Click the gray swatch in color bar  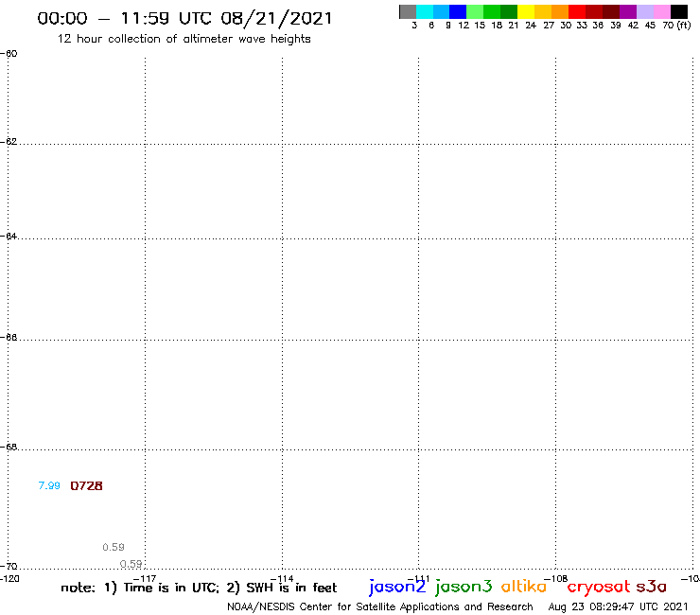point(408,11)
